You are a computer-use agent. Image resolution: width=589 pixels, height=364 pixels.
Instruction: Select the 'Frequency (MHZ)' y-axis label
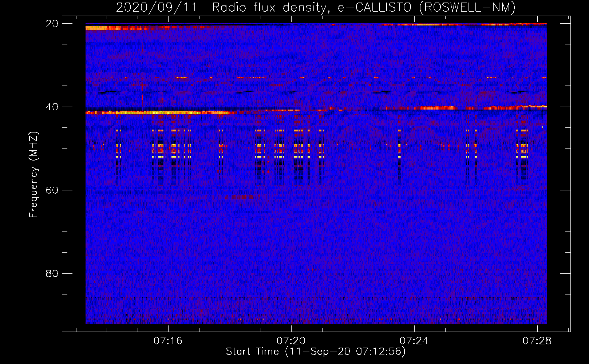[x=33, y=175]
